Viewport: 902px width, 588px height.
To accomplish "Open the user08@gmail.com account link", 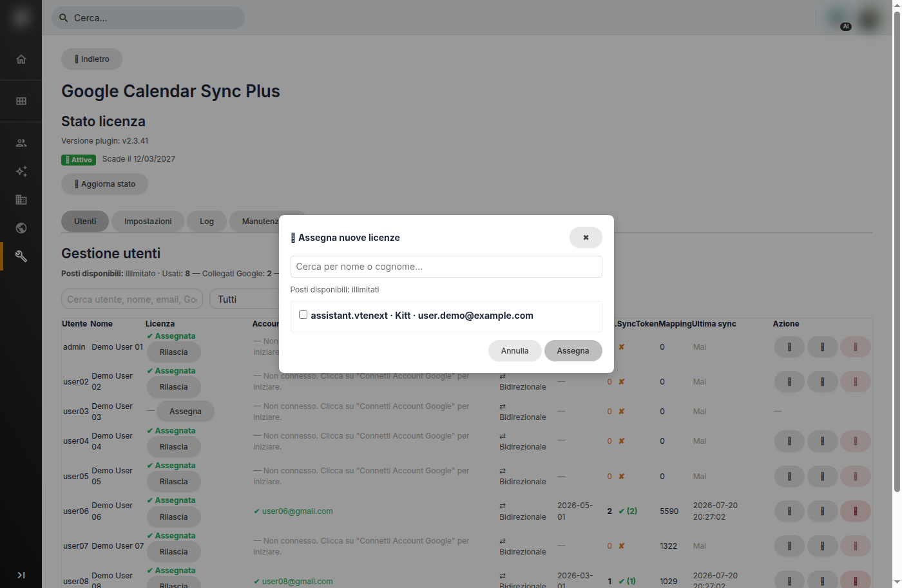I will pos(298,582).
